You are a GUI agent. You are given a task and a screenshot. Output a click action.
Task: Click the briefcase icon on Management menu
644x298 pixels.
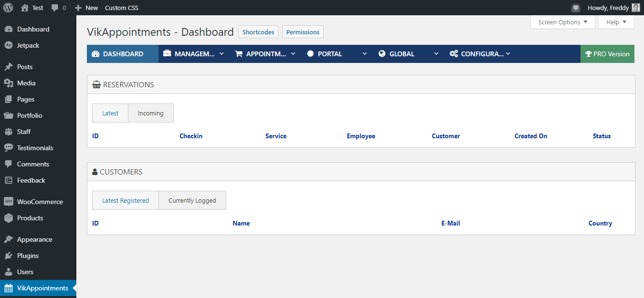(x=167, y=54)
